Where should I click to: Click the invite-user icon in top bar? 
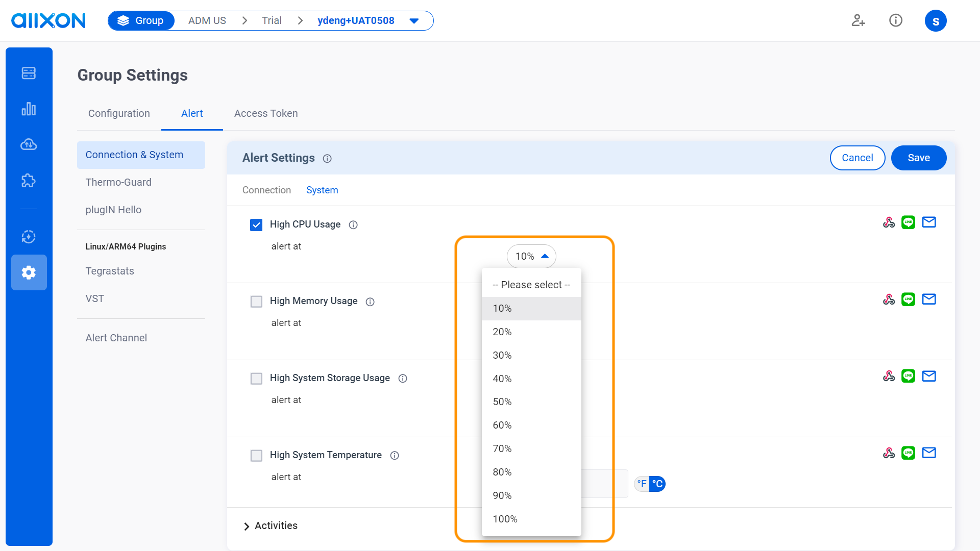858,20
